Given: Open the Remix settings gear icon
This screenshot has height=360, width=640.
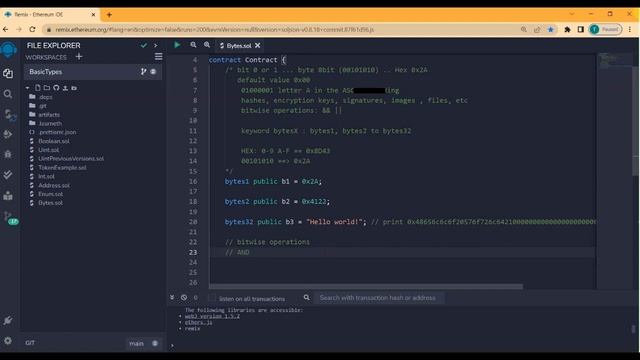Looking at the screenshot, I should (8, 340).
